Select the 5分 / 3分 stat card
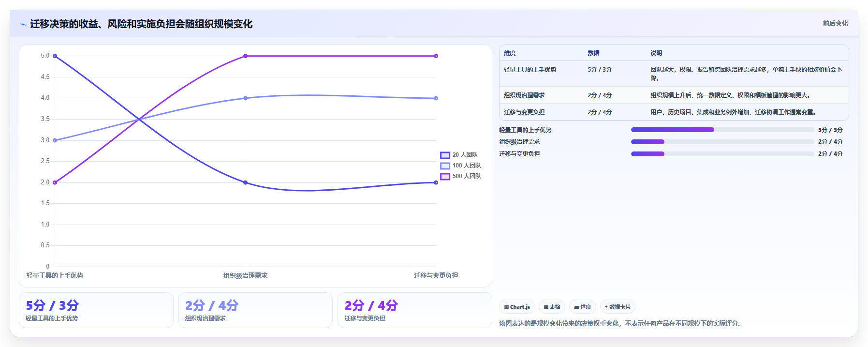Screen dimensions: 868x347 pos(96,310)
